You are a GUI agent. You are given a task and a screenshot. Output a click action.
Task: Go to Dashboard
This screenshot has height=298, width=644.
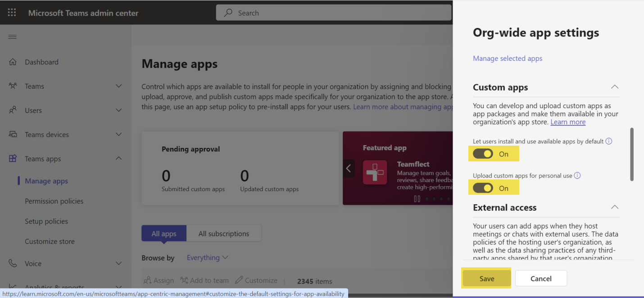41,62
